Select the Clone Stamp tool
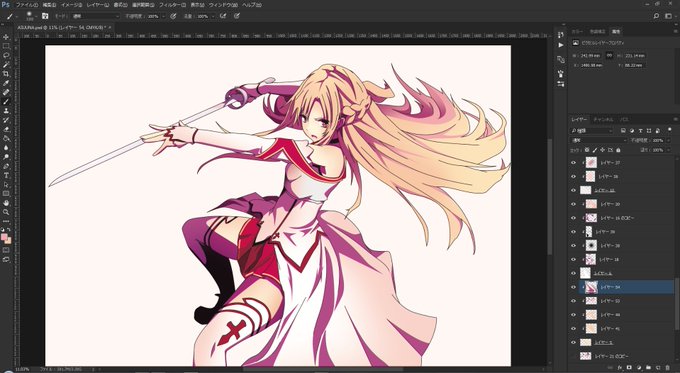Viewport: 680px width, 373px height. point(6,111)
